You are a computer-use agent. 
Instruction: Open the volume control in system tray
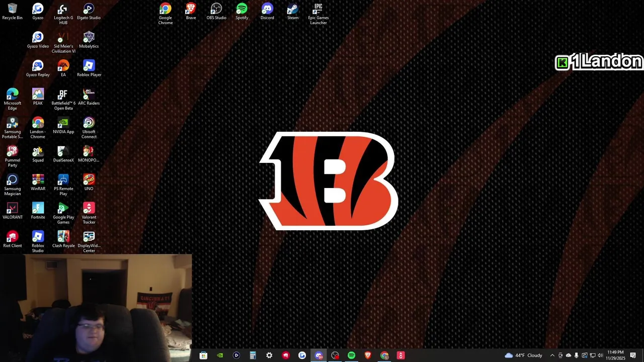click(600, 355)
